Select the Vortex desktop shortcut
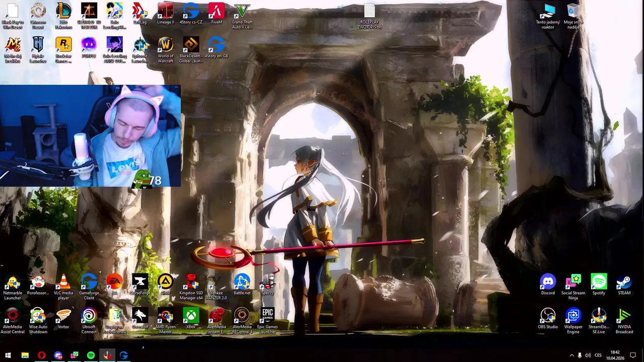644x362 pixels. coord(63,319)
